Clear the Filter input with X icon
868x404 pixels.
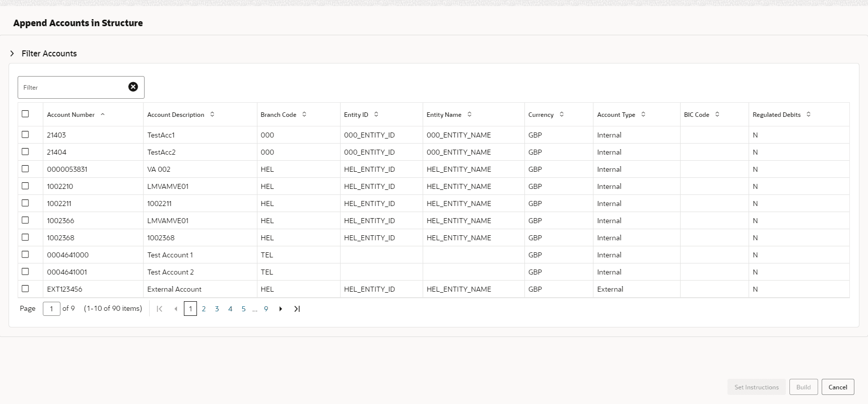click(x=133, y=87)
